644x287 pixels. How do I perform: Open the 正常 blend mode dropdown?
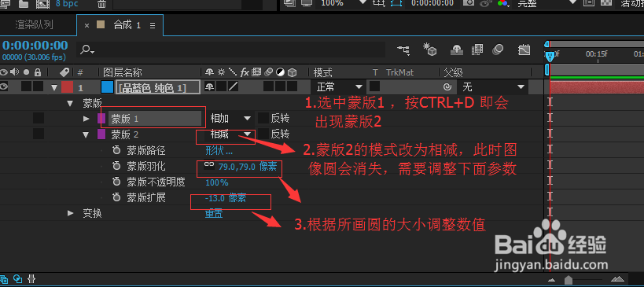pyautogui.click(x=339, y=87)
